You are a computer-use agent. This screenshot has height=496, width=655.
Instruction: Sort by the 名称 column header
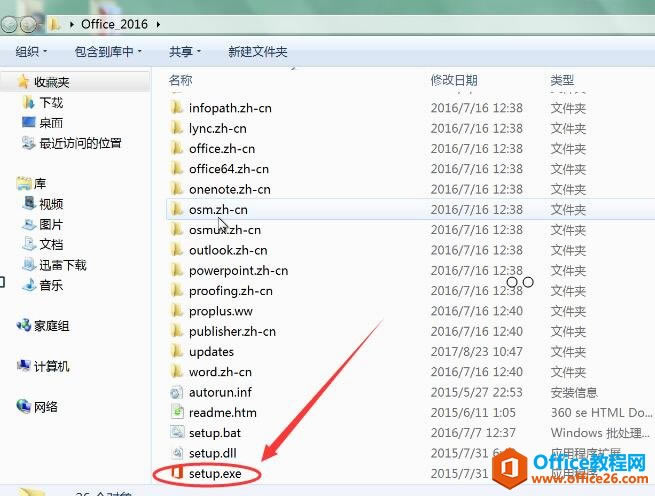(180, 80)
